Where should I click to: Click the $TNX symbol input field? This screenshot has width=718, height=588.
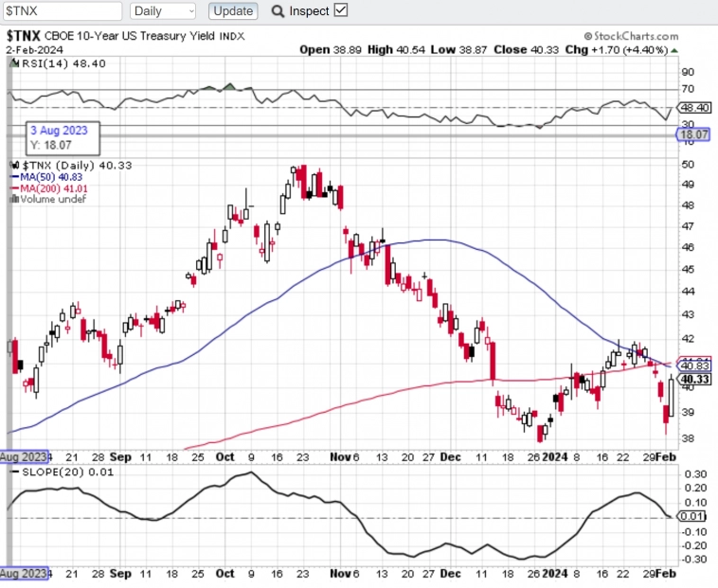[63, 11]
